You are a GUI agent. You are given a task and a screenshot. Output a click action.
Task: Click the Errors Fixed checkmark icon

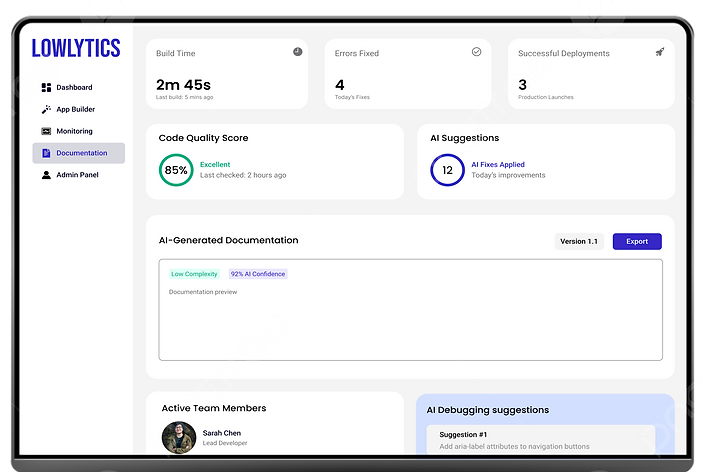[477, 52]
